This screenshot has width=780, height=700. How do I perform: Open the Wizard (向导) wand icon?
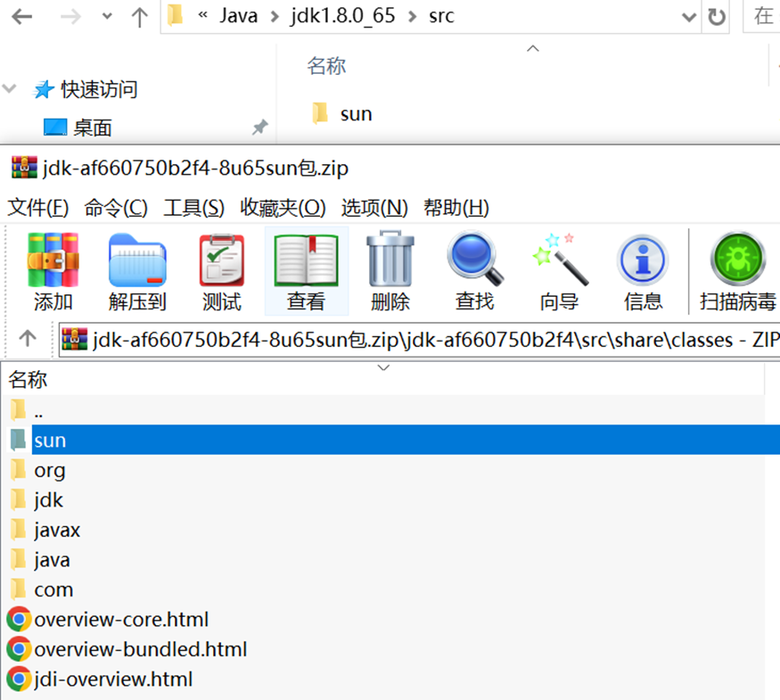(x=560, y=259)
